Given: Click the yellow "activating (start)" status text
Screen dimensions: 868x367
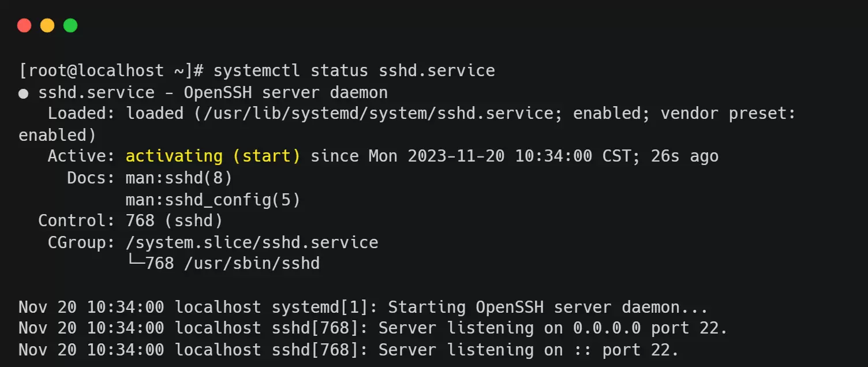Looking at the screenshot, I should (213, 156).
